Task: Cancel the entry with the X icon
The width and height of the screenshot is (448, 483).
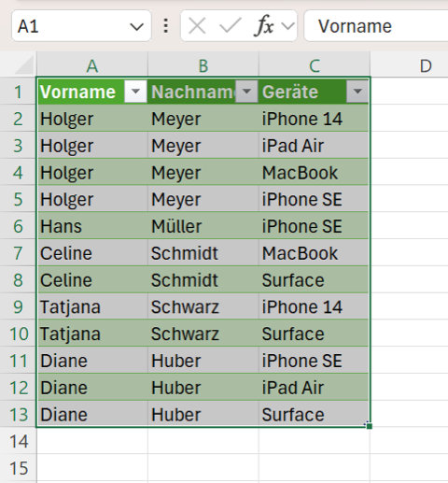Action: pyautogui.click(x=197, y=25)
